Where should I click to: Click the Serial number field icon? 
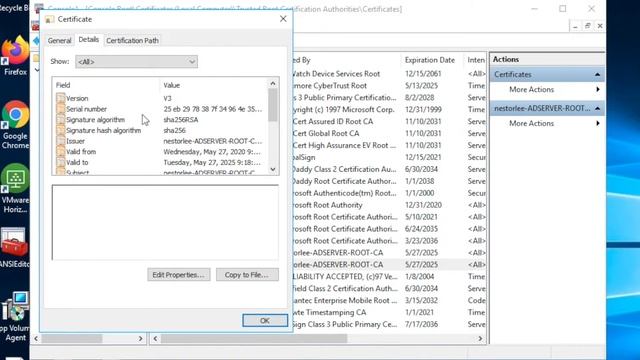pos(61,109)
